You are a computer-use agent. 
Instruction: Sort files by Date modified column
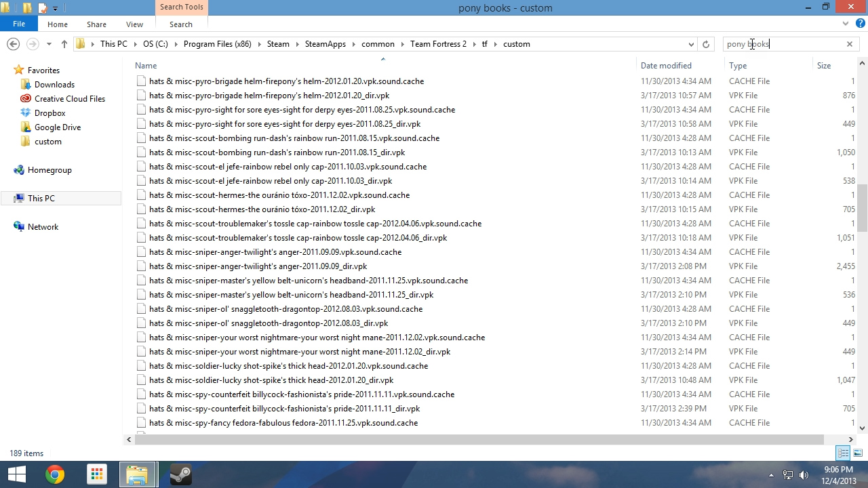(x=666, y=66)
